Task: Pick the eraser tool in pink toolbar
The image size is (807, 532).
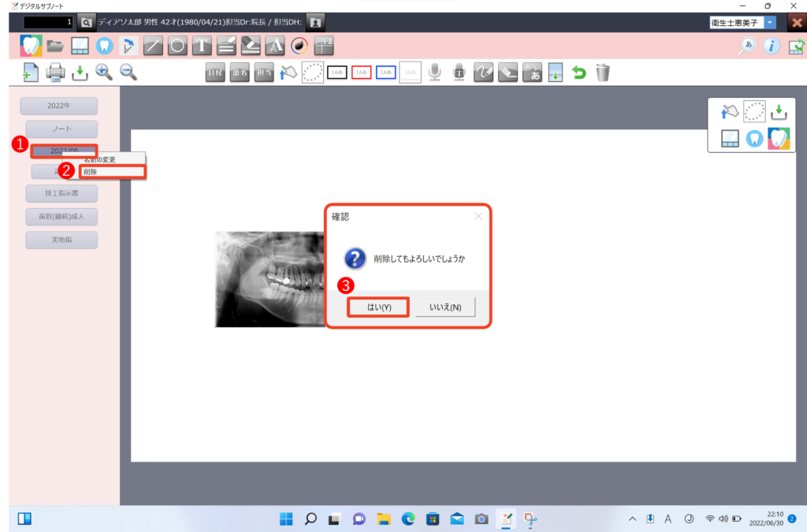Action: pyautogui.click(x=251, y=46)
